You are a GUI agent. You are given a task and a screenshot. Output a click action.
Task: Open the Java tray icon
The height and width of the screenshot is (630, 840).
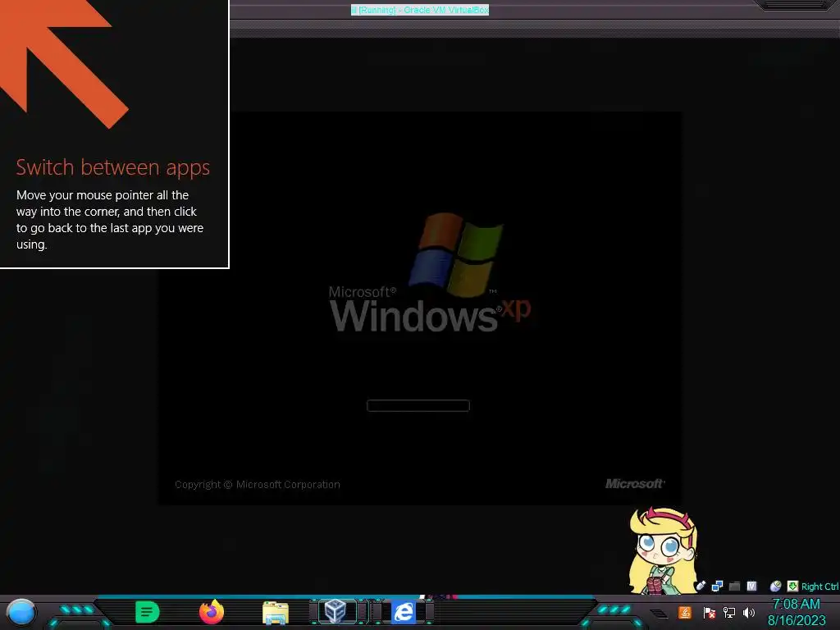coord(685,612)
